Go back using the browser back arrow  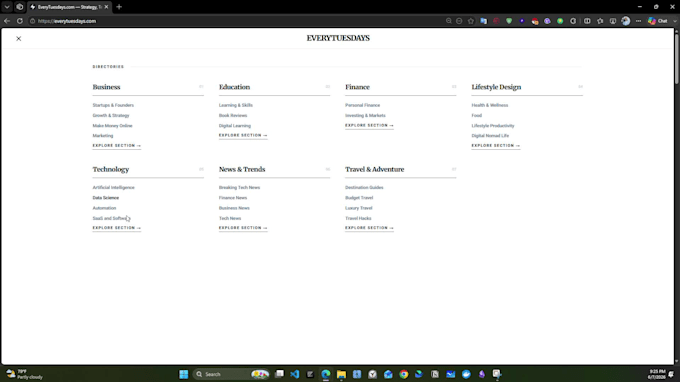(7, 21)
